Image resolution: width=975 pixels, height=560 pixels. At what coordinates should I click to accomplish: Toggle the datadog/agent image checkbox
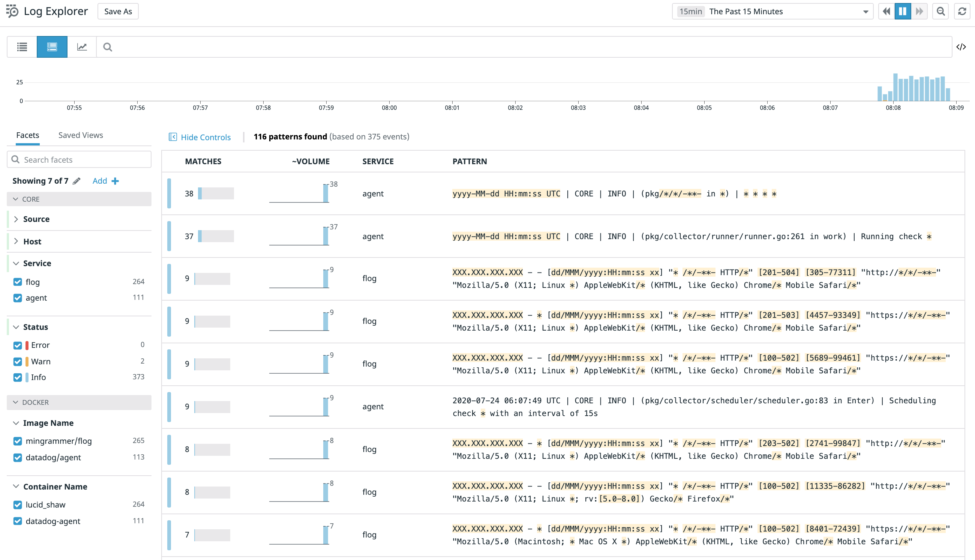[x=18, y=457]
